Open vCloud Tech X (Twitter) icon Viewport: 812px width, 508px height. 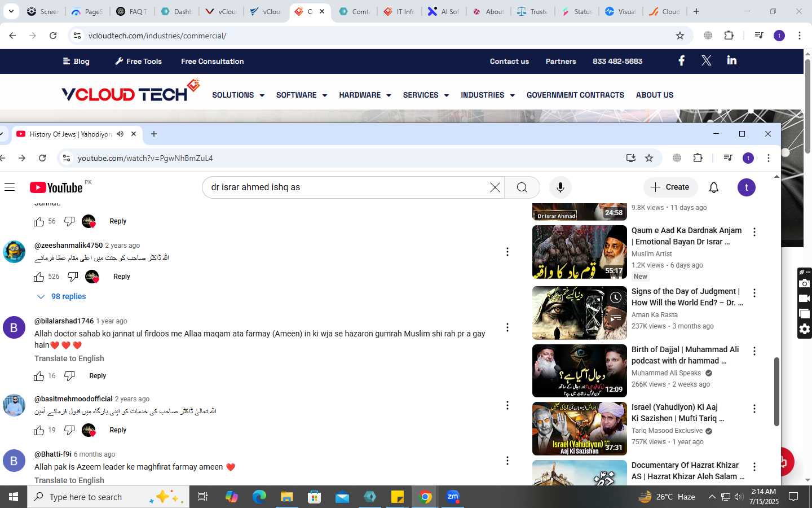click(707, 61)
